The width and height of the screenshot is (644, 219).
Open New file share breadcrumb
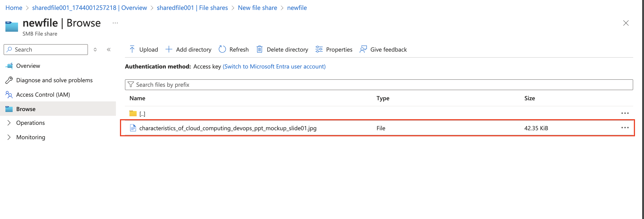[257, 8]
